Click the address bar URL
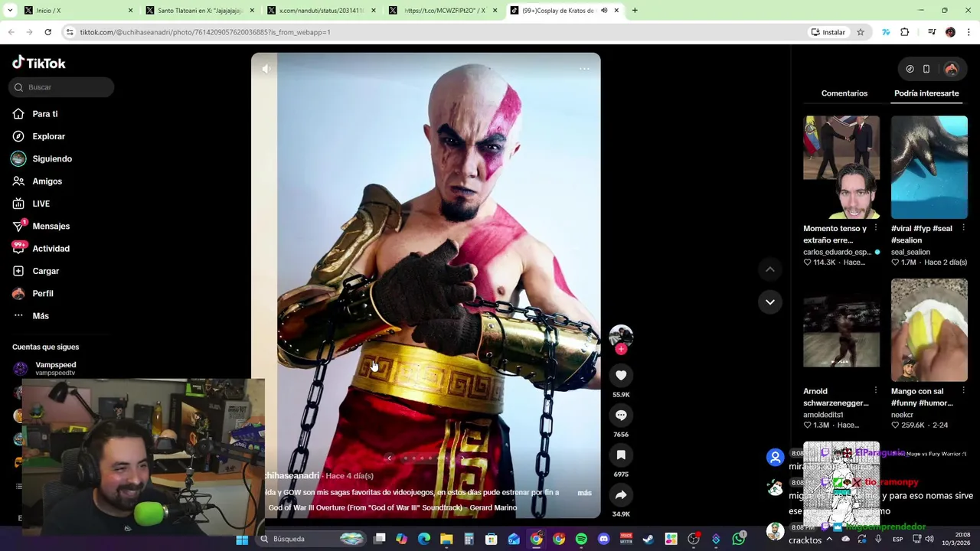Image resolution: width=980 pixels, height=551 pixels. (205, 32)
